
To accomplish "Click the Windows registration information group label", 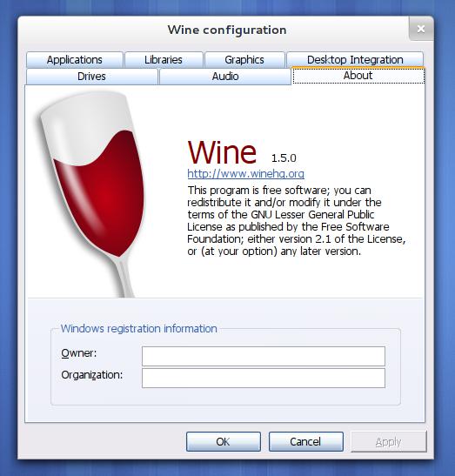I will click(x=138, y=328).
